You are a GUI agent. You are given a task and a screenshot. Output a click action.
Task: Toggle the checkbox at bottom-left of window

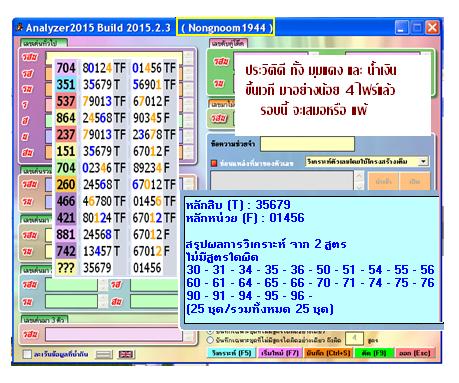tap(27, 354)
